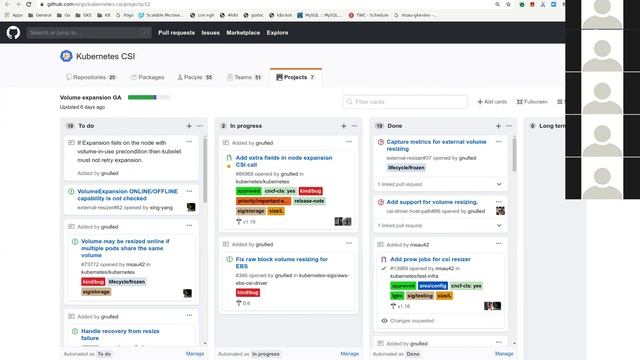The image size is (640, 360).
Task: Select the Projects tab
Action: pyautogui.click(x=296, y=77)
